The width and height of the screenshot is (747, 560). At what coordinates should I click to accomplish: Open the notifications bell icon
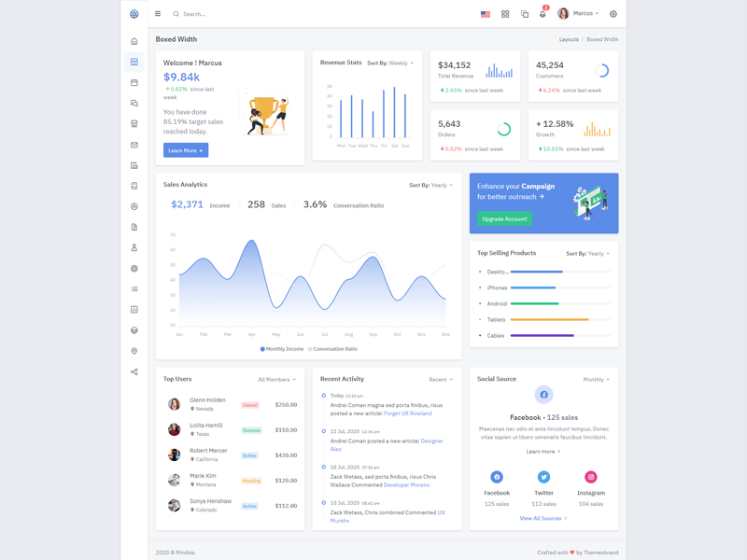543,14
